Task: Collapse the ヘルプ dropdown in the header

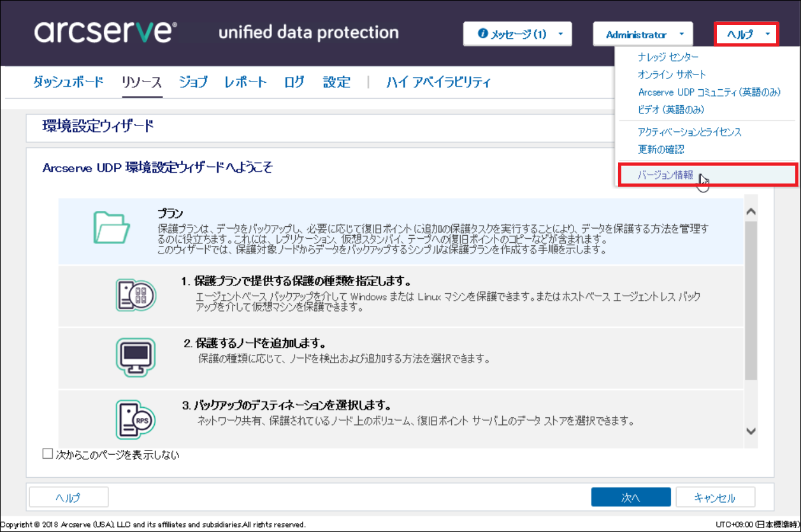Action: 746,34
